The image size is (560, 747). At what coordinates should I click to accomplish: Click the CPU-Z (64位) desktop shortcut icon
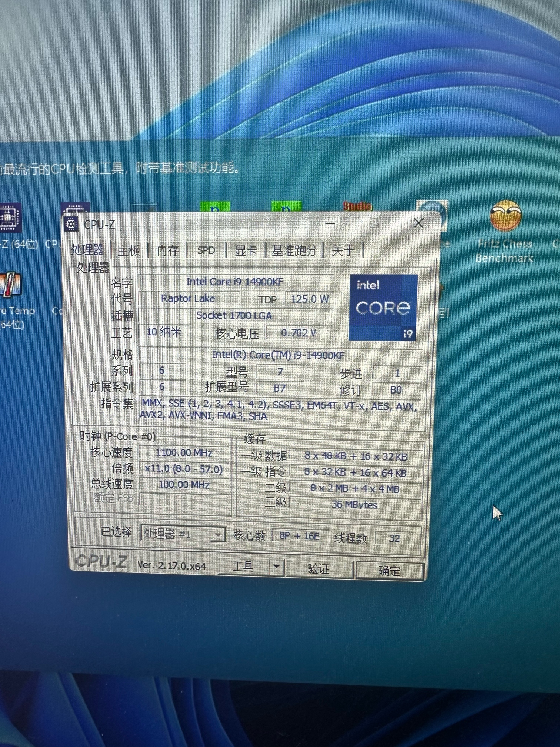[x=9, y=218]
